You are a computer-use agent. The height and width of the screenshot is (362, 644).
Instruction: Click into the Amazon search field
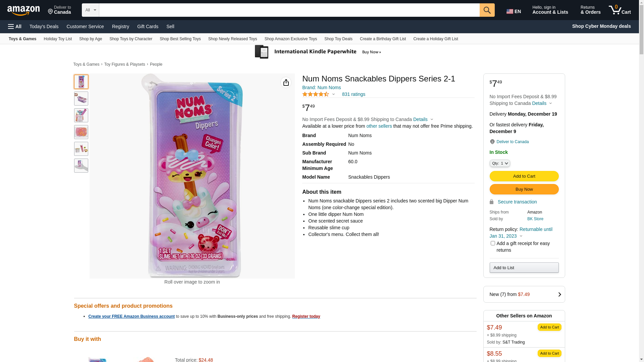coord(289,10)
